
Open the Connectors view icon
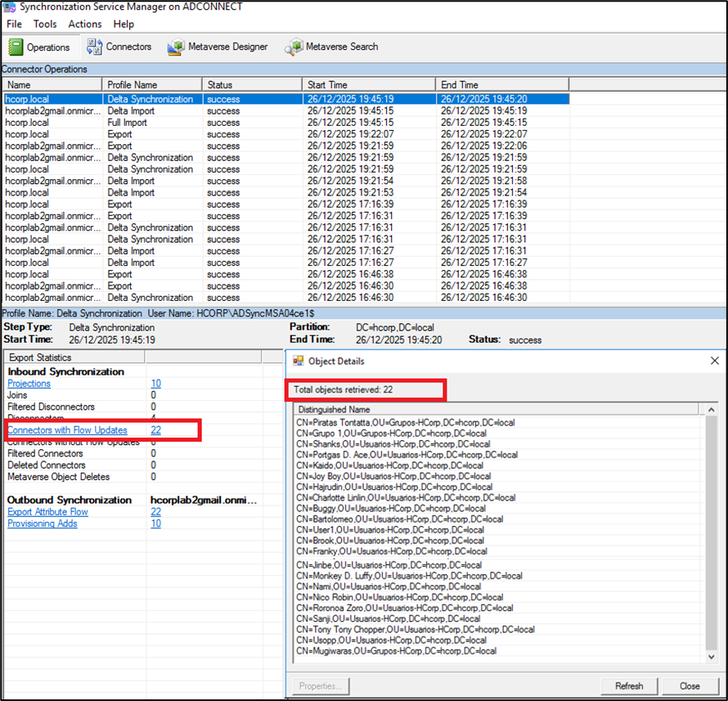[95, 47]
